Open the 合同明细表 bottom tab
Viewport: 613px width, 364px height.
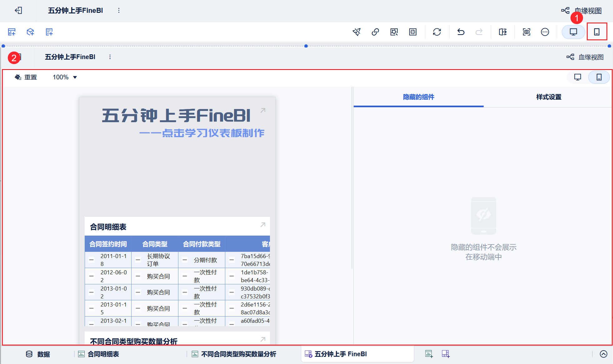pyautogui.click(x=103, y=354)
